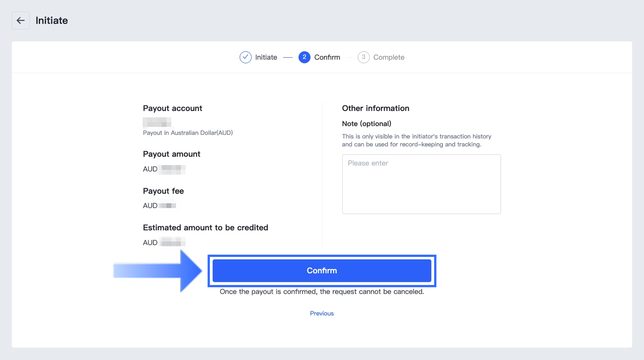
Task: Select the Confirm step label
Action: click(327, 57)
